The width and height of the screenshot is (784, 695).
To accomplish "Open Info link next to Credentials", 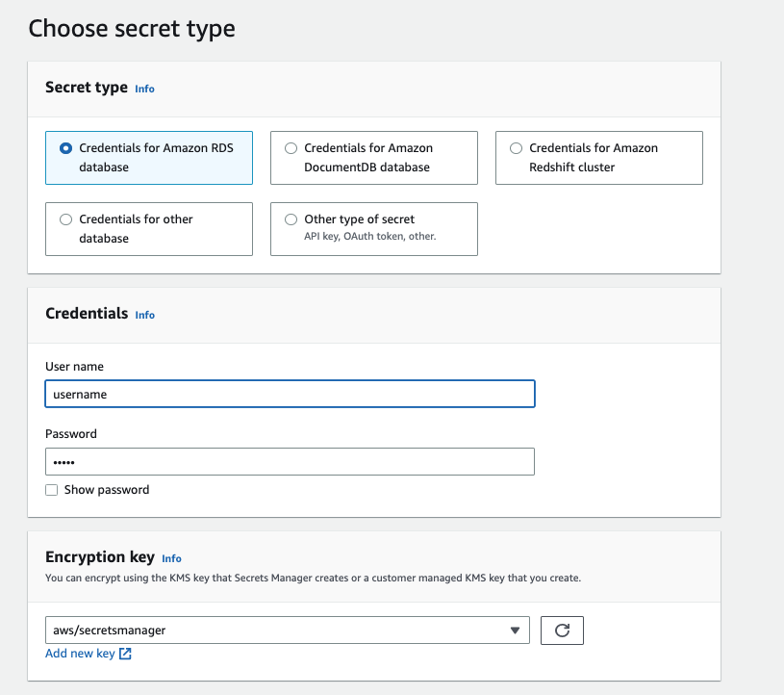I will (144, 315).
